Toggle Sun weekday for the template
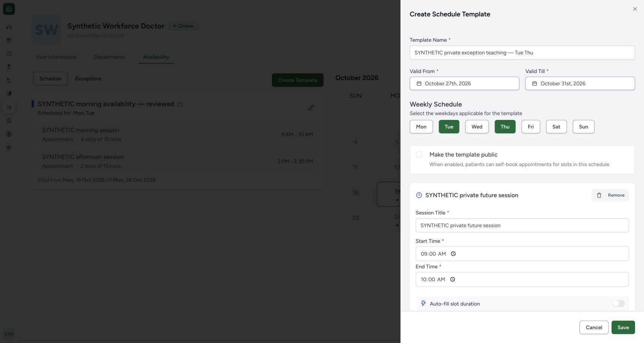The image size is (644, 343). tap(584, 127)
